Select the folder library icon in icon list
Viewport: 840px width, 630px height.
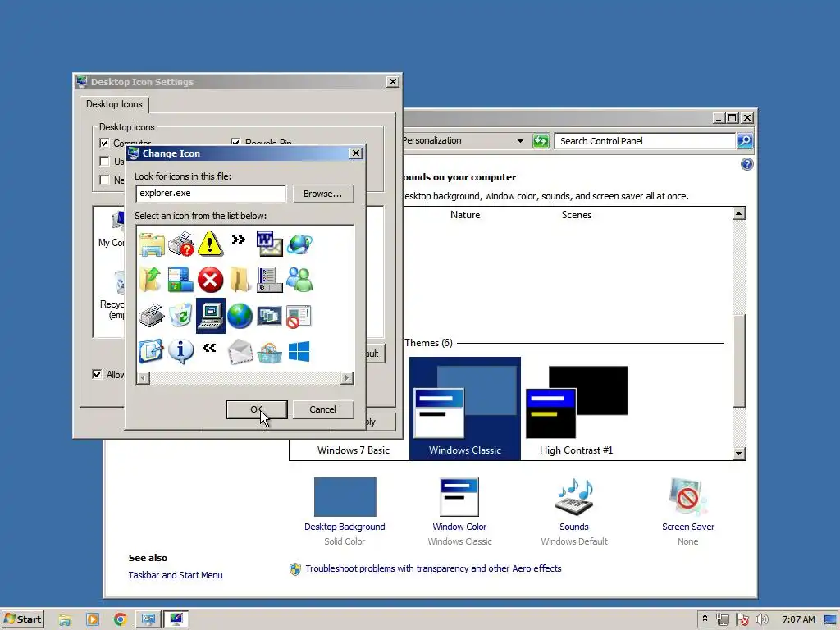tap(152, 244)
